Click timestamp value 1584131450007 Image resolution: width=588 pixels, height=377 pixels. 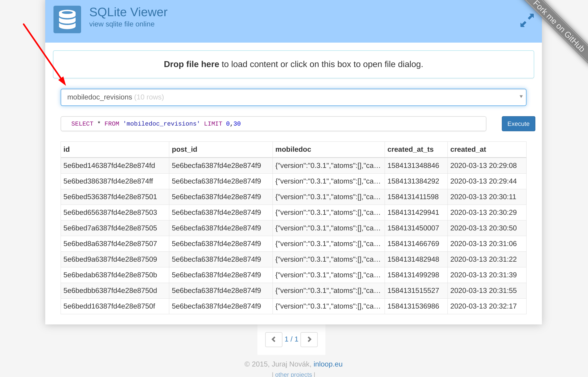(x=416, y=228)
